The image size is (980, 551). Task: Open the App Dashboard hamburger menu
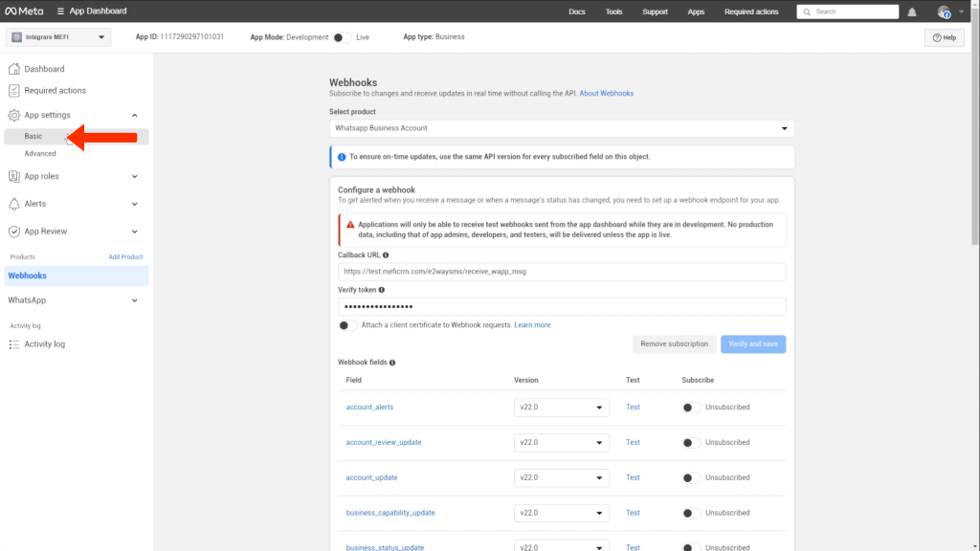click(x=60, y=11)
